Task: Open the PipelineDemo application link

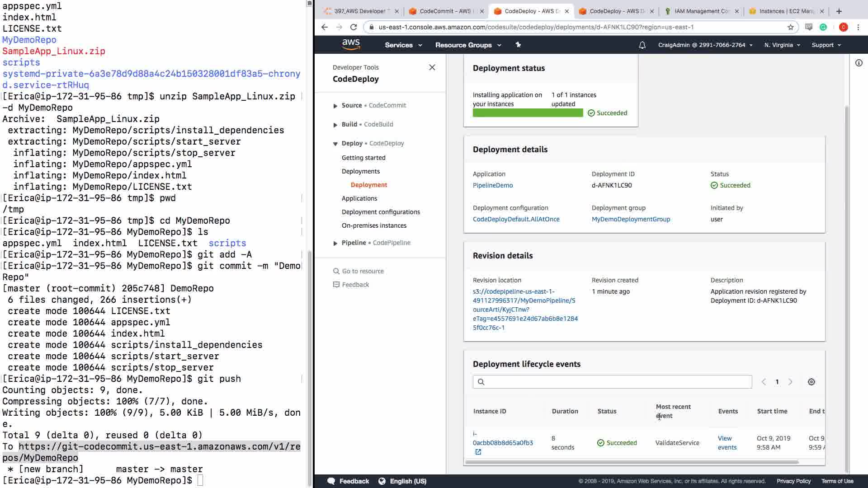Action: tap(492, 185)
